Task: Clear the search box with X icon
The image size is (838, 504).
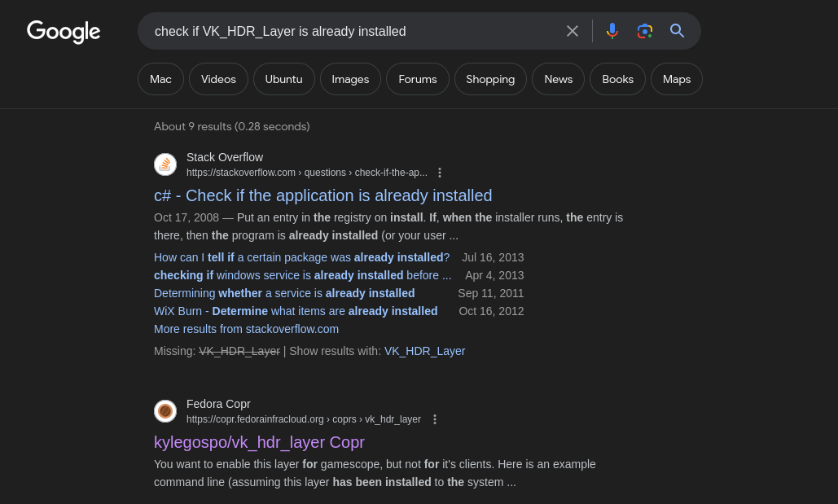Action: (573, 31)
